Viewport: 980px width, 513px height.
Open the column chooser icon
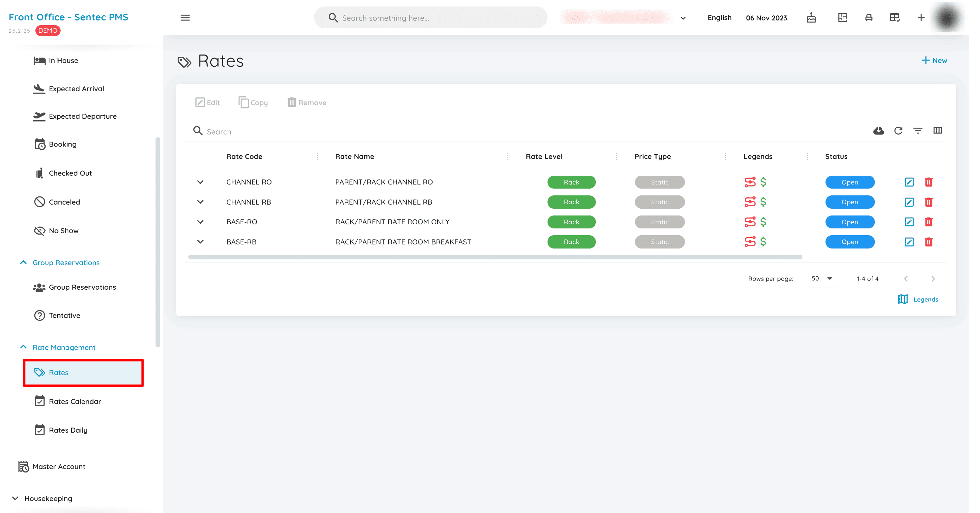pos(938,130)
